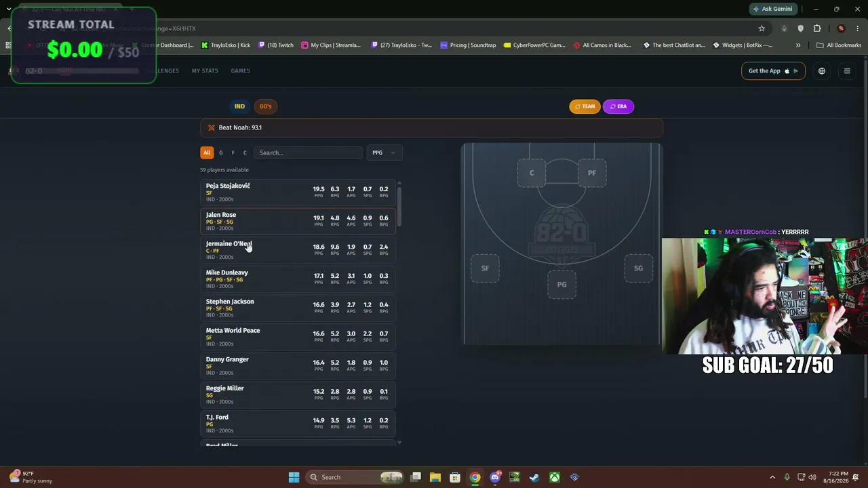The image size is (868, 488).
Task: Open Discord from the taskbar
Action: pyautogui.click(x=495, y=477)
